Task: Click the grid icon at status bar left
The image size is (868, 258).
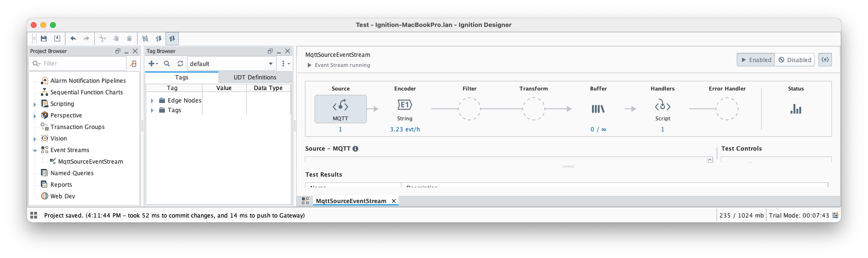Action: [x=34, y=215]
